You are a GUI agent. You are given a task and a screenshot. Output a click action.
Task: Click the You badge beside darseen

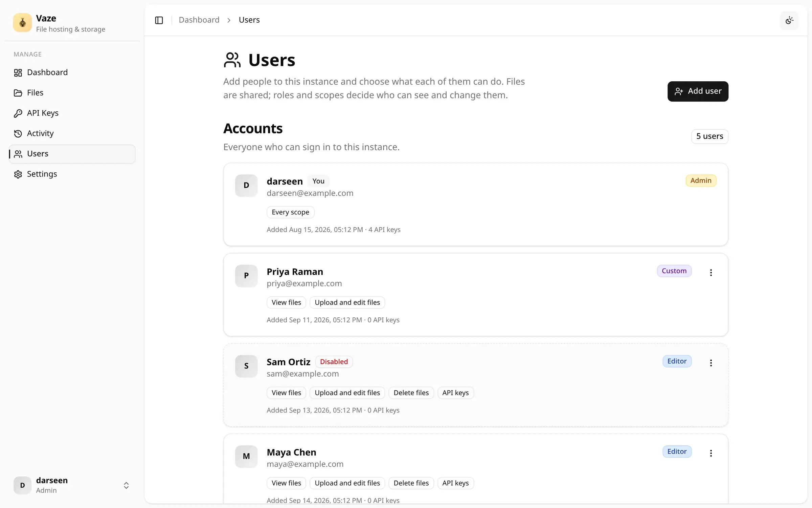[318, 181]
